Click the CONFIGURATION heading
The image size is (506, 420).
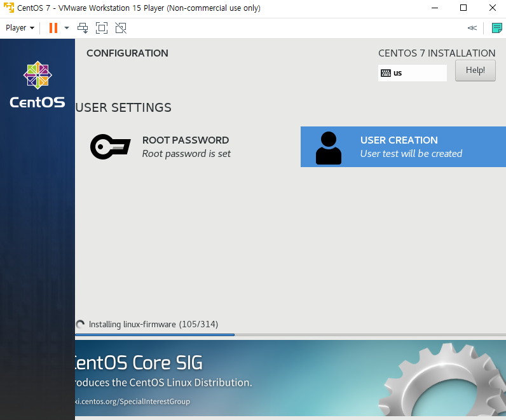(128, 53)
